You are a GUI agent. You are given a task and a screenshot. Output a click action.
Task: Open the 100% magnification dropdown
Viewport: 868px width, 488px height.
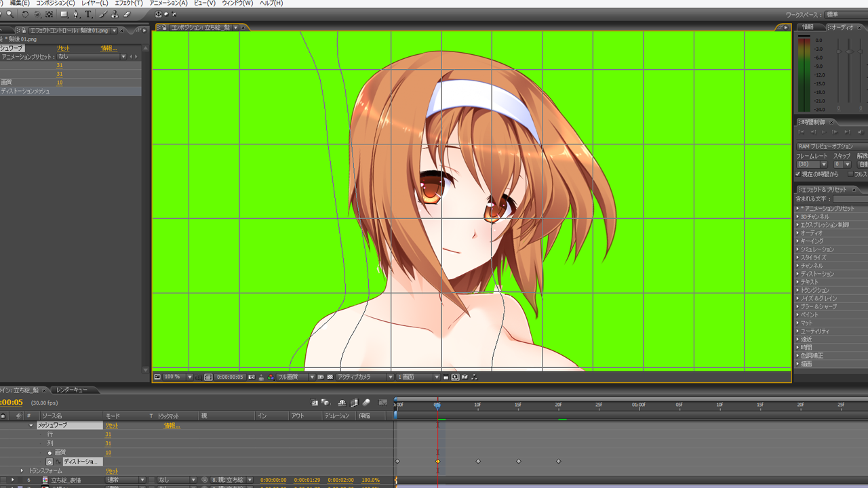pyautogui.click(x=178, y=377)
